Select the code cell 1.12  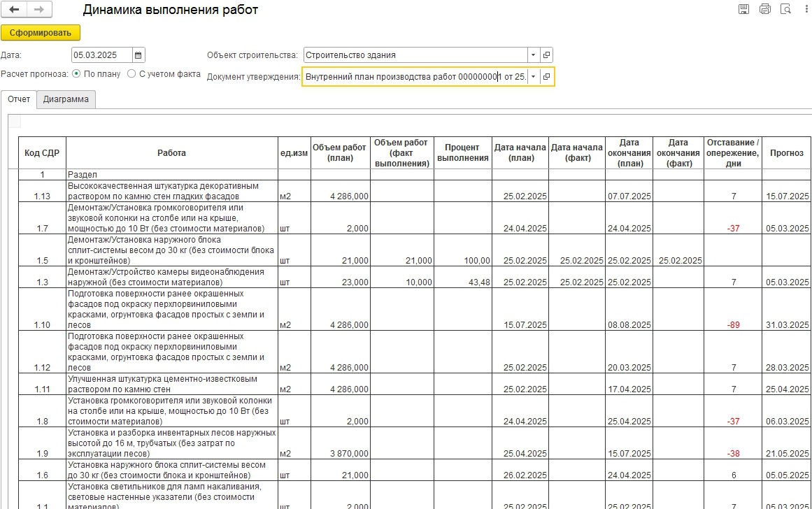(x=42, y=352)
